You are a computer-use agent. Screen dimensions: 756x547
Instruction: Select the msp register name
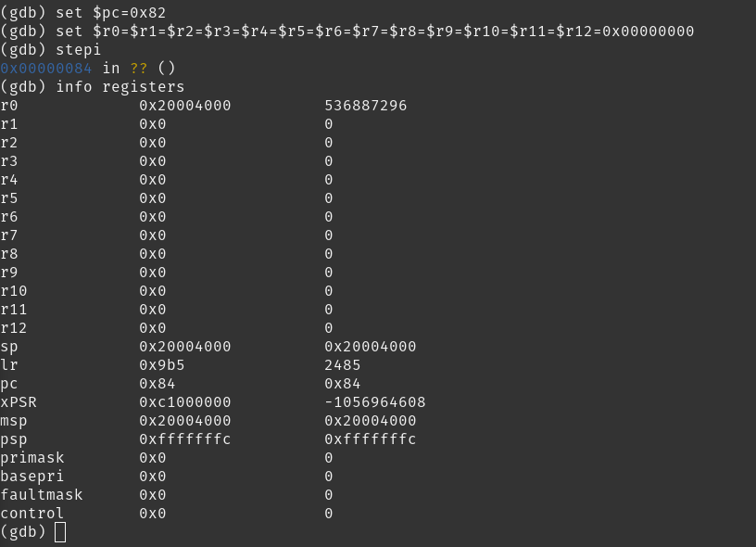(x=14, y=421)
